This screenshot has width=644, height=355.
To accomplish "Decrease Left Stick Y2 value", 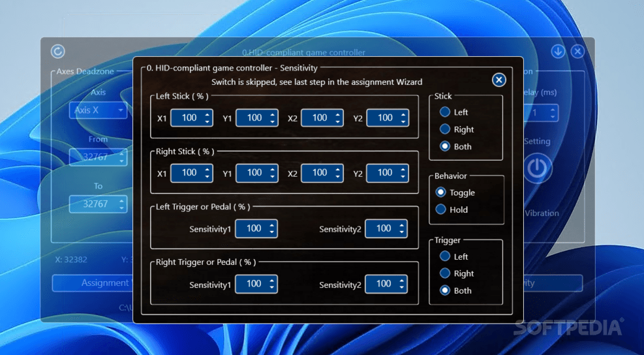I will (x=403, y=121).
